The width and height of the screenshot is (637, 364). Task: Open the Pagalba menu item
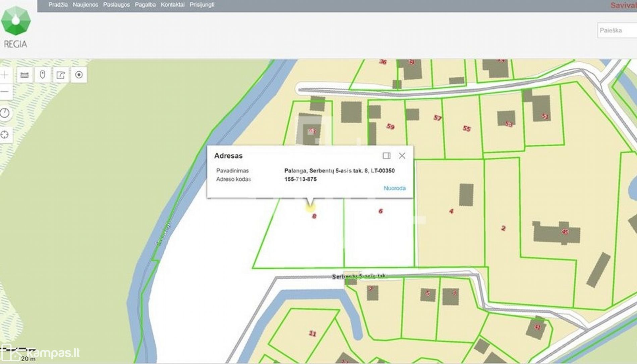[145, 5]
